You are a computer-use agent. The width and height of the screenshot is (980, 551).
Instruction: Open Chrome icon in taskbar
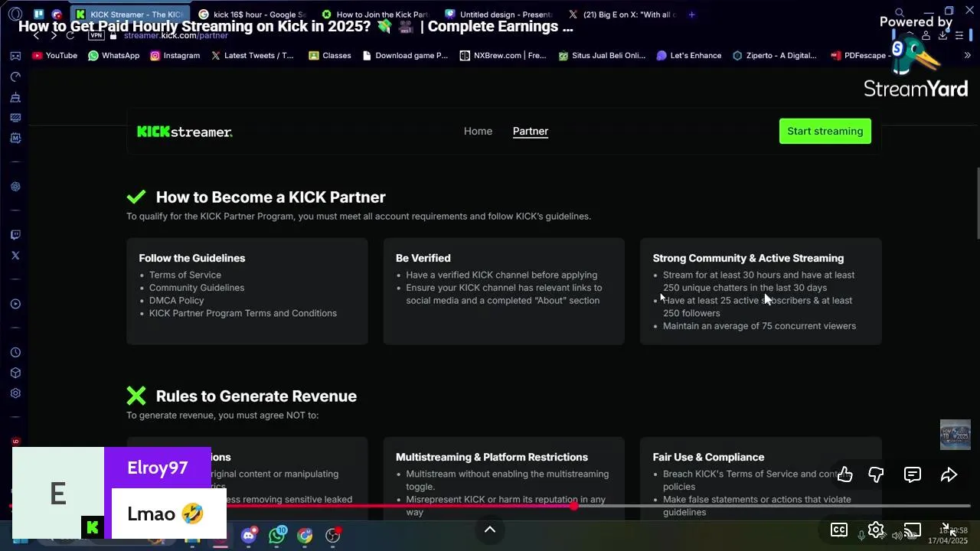coord(305,536)
